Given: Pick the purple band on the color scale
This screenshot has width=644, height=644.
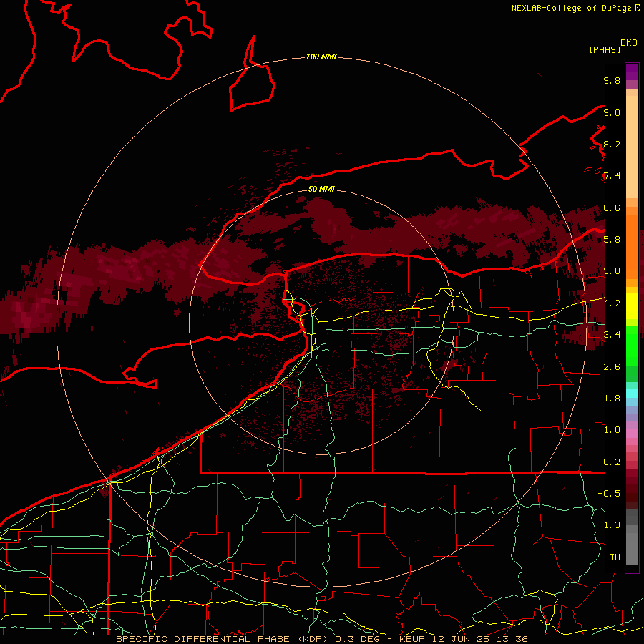Looking at the screenshot, I should tap(632, 72).
